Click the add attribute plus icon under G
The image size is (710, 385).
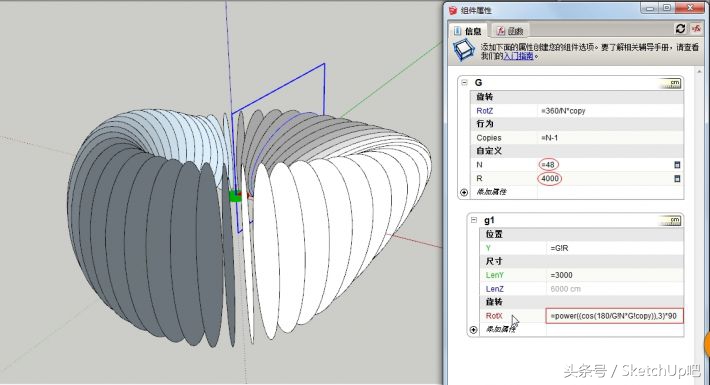pyautogui.click(x=464, y=192)
